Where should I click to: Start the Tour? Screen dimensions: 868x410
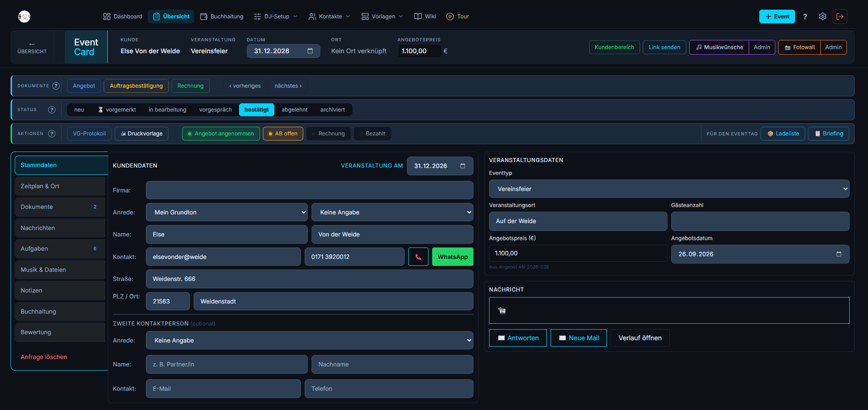point(458,17)
